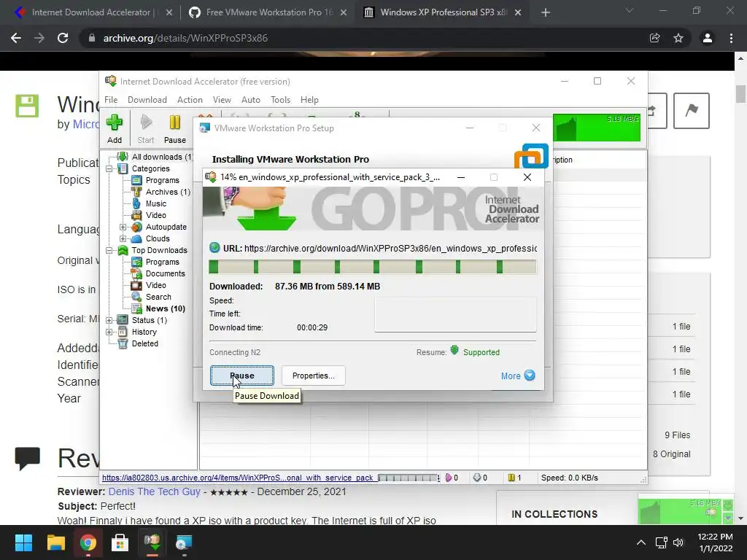Open the Action menu
The height and width of the screenshot is (560, 747).
pos(190,99)
